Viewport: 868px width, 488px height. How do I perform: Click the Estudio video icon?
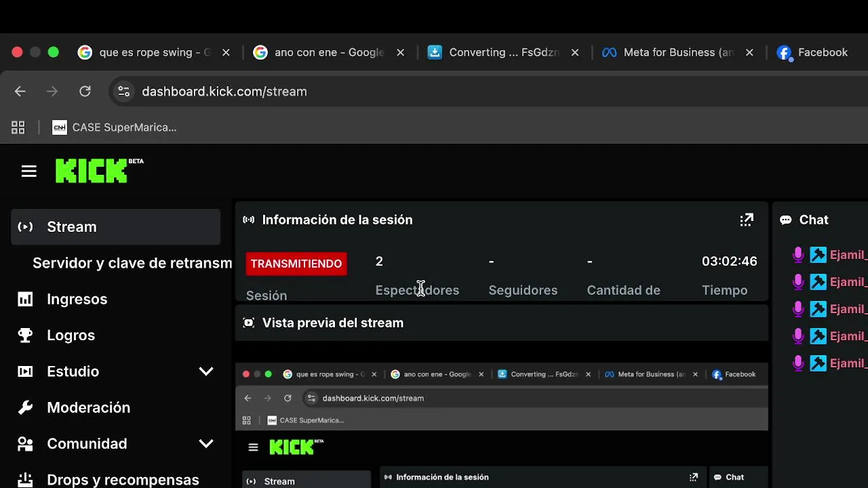coord(25,371)
